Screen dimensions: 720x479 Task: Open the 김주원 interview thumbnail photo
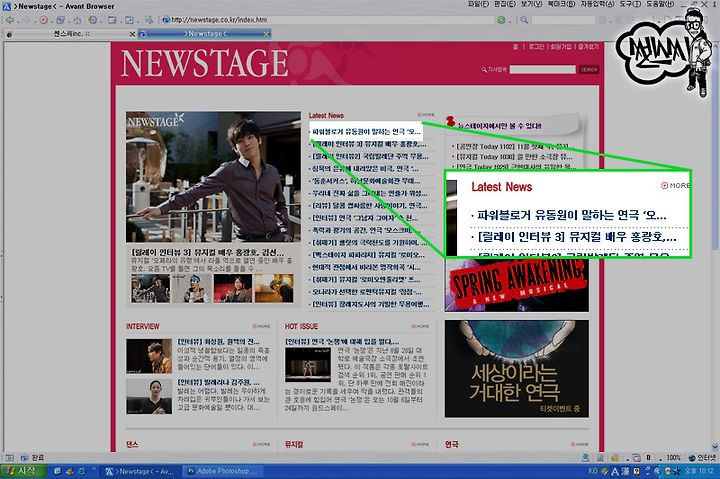(x=149, y=396)
